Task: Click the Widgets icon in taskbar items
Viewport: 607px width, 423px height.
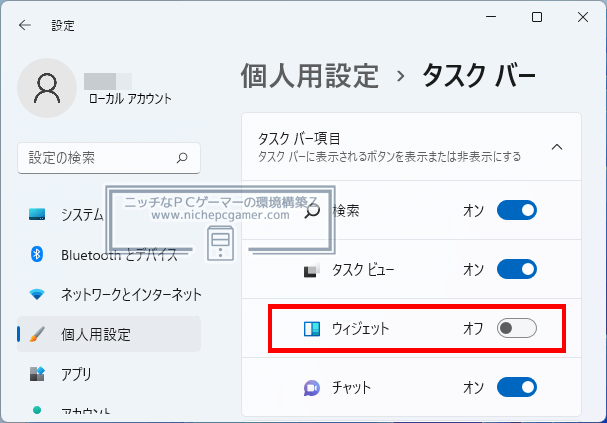Action: 312,328
